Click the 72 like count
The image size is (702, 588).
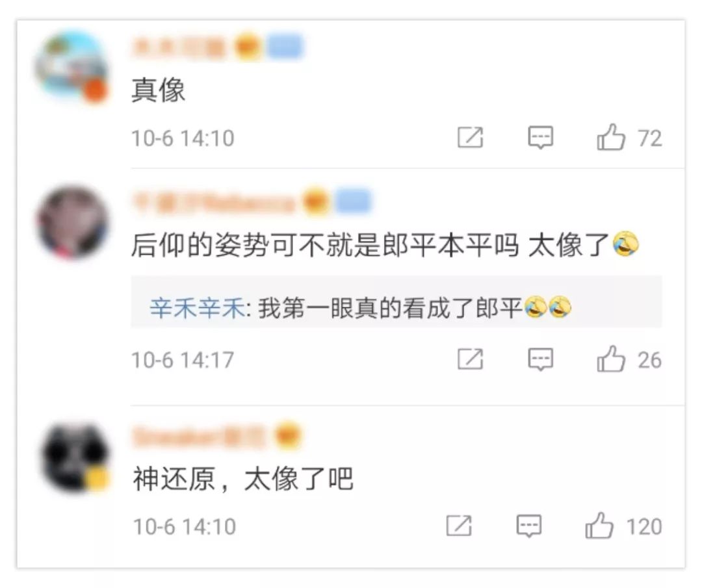click(649, 138)
